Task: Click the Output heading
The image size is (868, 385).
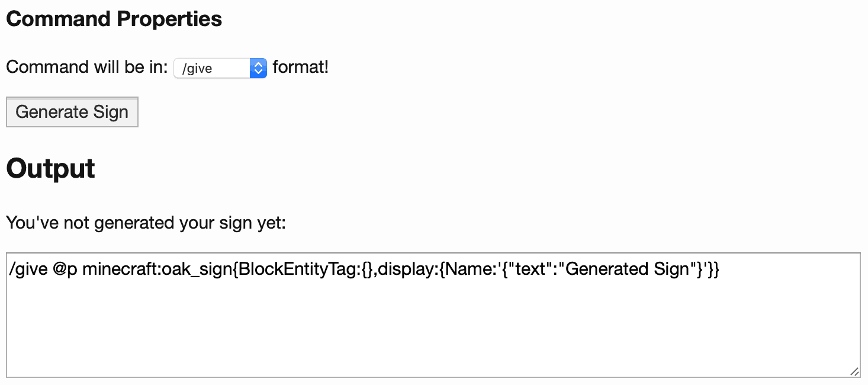Action: pyautogui.click(x=50, y=169)
